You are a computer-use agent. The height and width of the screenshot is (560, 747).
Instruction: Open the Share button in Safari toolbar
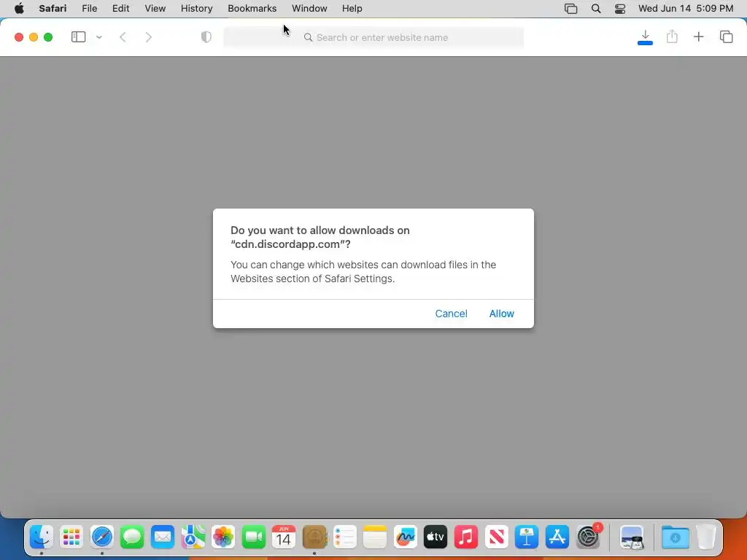coord(672,36)
